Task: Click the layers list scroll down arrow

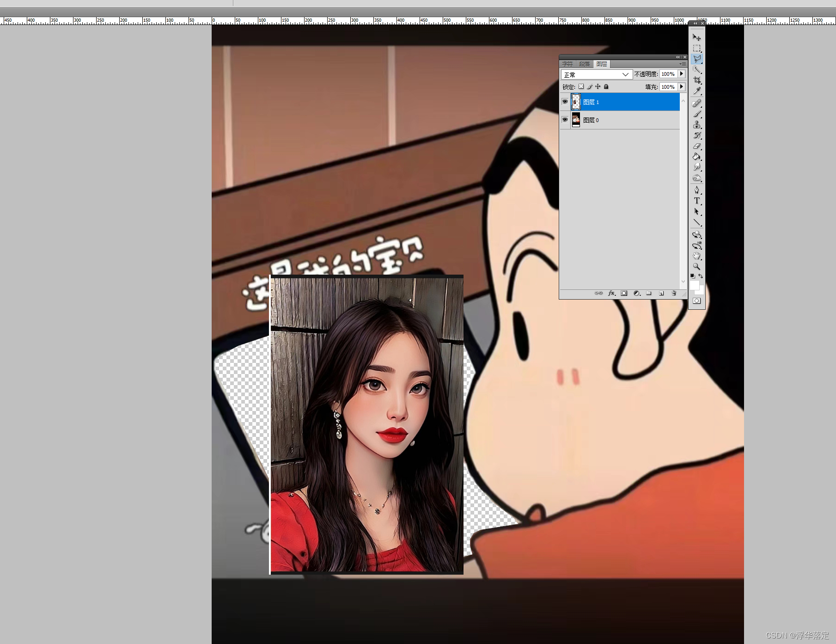Action: point(683,282)
